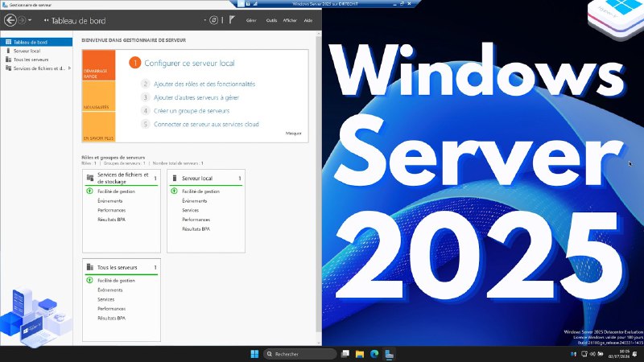Click the orange step 1 circle icon

click(134, 63)
